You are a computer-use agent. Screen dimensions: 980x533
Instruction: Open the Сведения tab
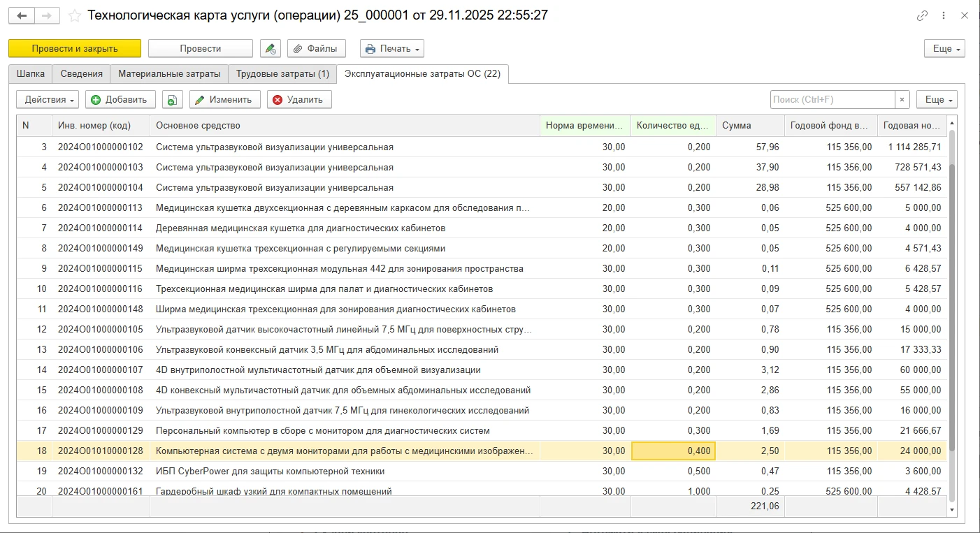tap(82, 73)
